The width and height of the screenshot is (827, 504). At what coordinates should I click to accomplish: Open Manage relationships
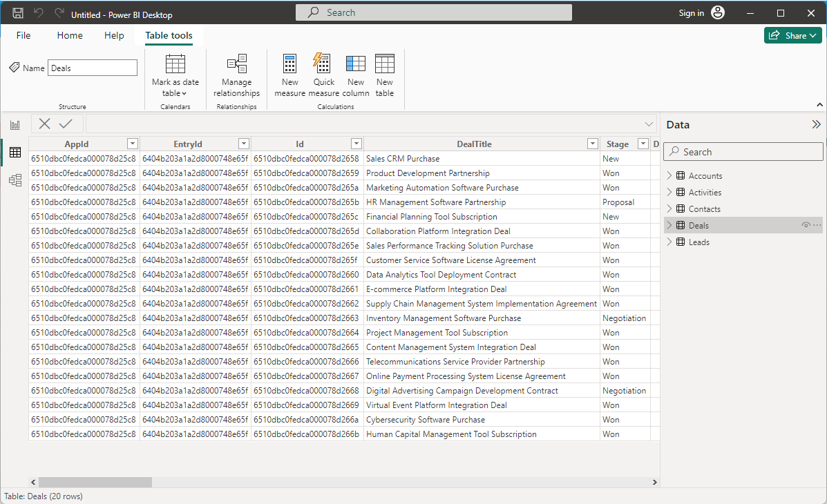coord(236,76)
